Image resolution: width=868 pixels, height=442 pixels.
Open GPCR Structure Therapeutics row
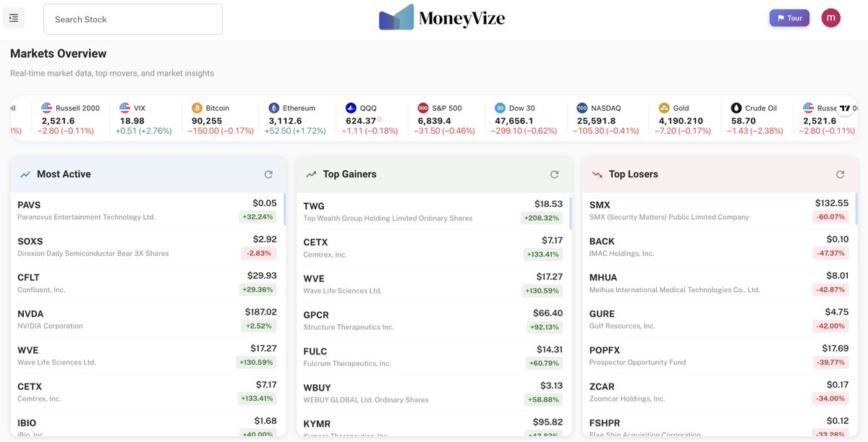tap(433, 320)
